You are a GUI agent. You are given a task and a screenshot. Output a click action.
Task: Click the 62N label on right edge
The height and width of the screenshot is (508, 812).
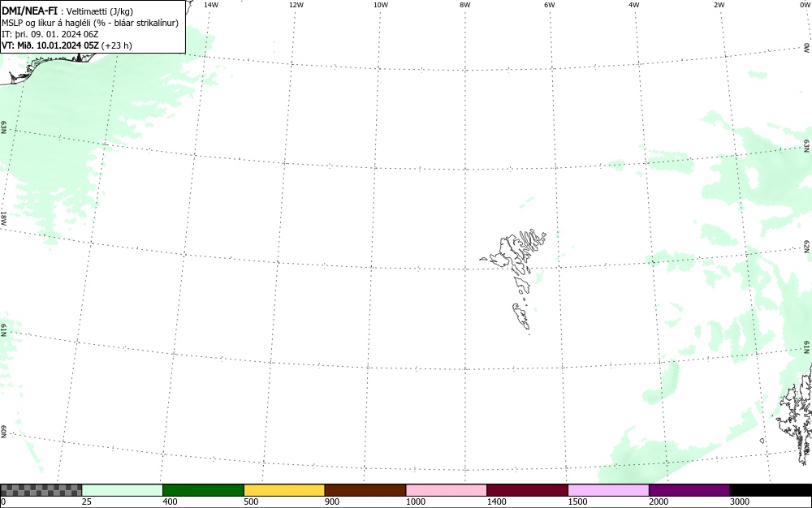coord(807,247)
